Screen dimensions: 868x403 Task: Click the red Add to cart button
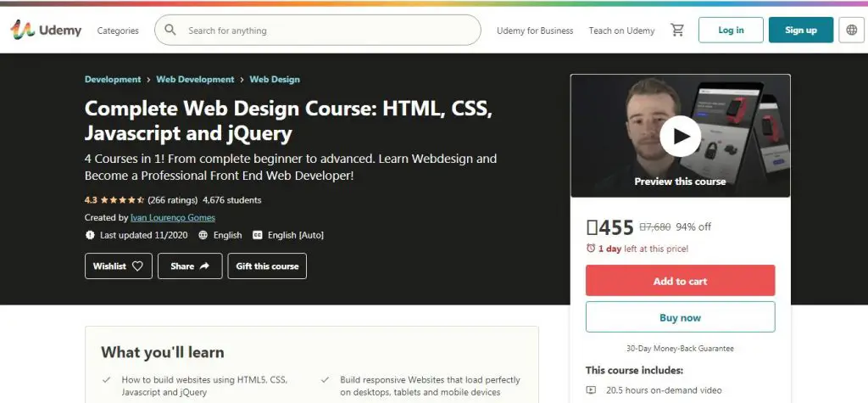tap(680, 281)
